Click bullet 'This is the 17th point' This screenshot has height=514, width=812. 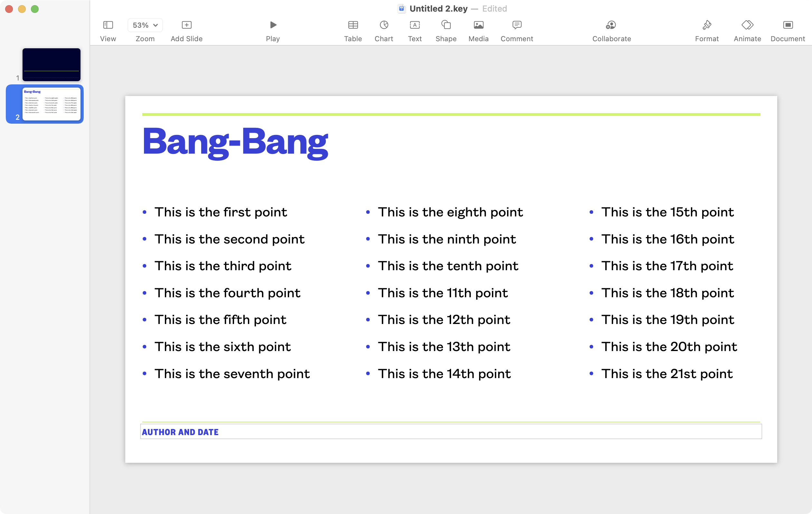point(667,266)
